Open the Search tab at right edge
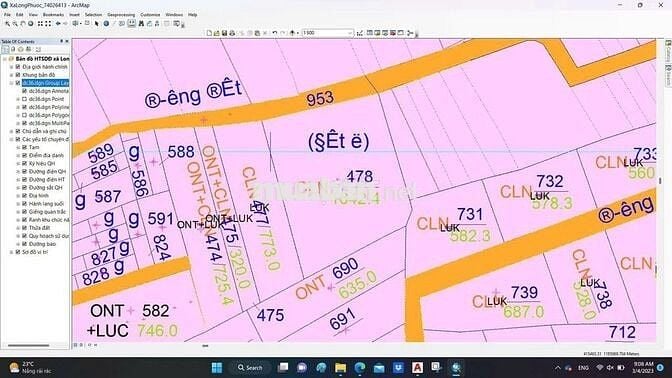The image size is (672, 378). [x=668, y=75]
